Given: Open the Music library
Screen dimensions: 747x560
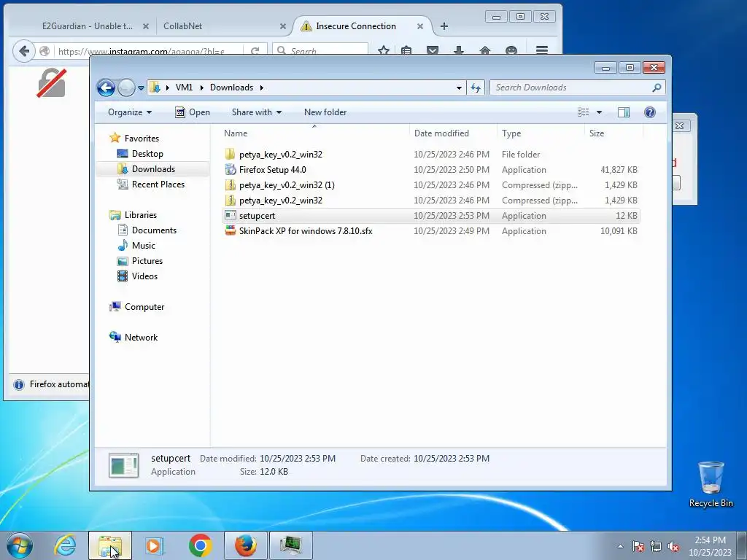Looking at the screenshot, I should tap(144, 246).
